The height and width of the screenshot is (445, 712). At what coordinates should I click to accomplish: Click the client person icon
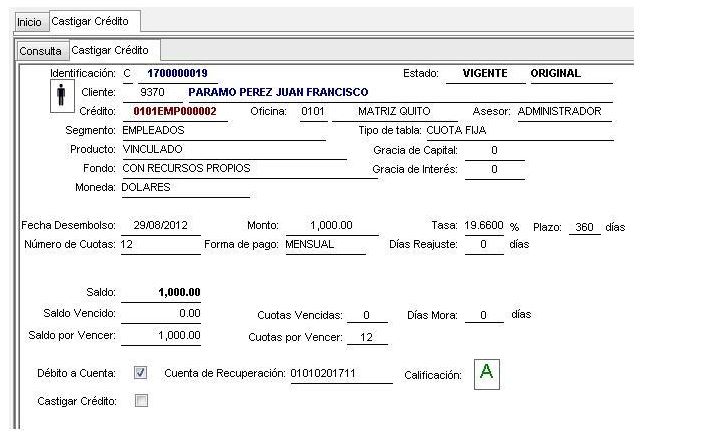tap(62, 96)
